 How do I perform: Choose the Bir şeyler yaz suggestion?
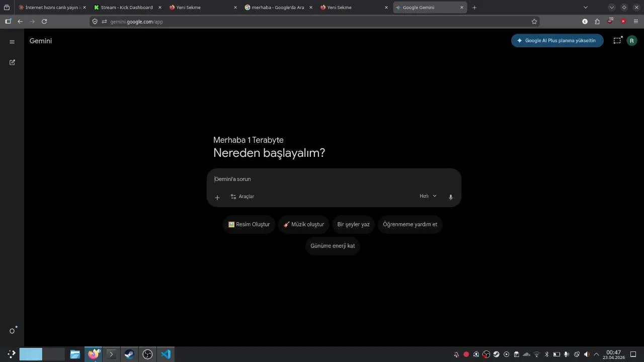coord(353,224)
